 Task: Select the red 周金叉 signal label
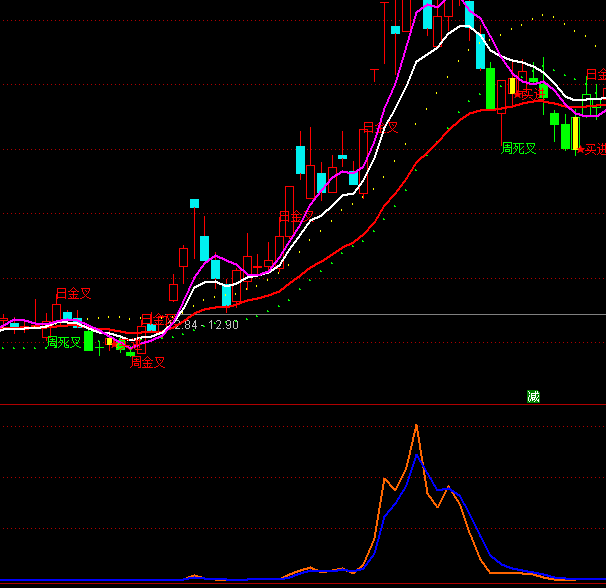pyautogui.click(x=147, y=362)
